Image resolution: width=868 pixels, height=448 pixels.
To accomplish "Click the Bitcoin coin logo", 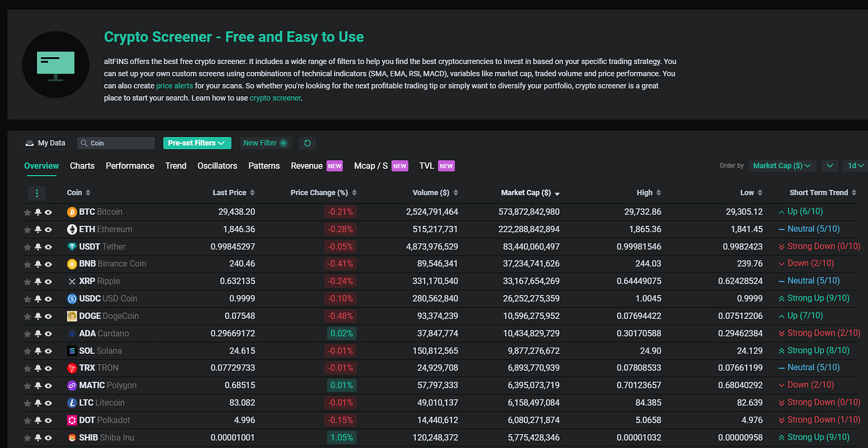I will coord(72,212).
